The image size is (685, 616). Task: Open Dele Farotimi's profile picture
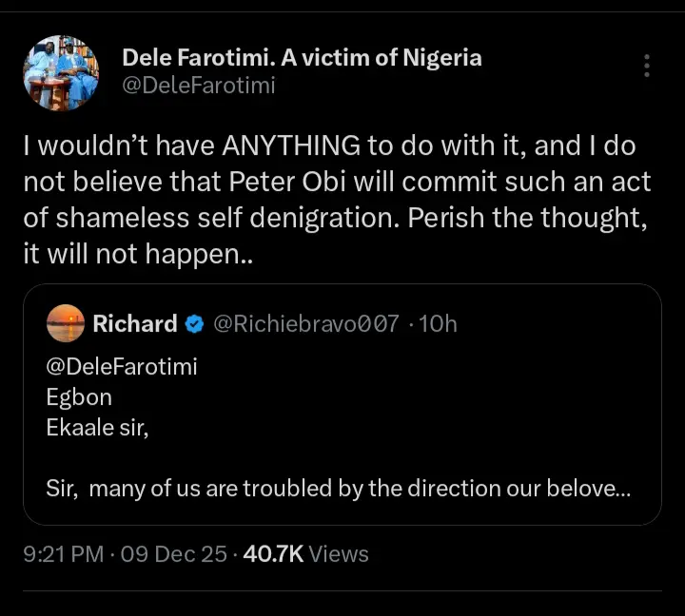click(x=61, y=73)
